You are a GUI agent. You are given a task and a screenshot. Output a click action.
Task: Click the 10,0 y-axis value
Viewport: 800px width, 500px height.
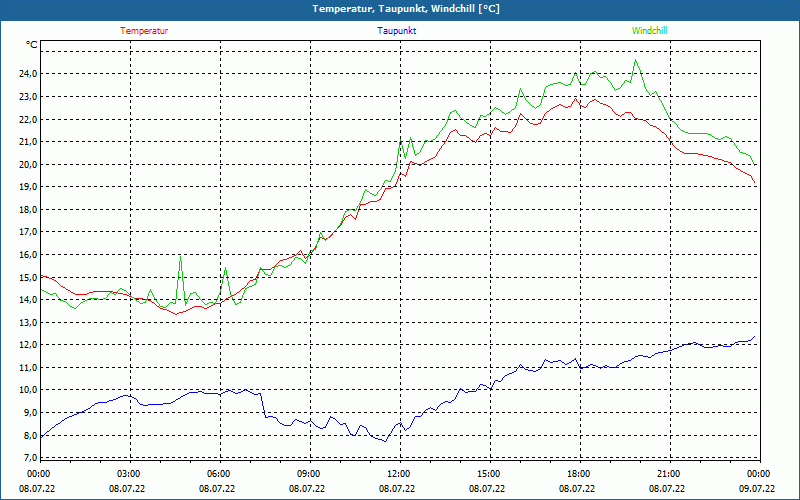tap(28, 390)
